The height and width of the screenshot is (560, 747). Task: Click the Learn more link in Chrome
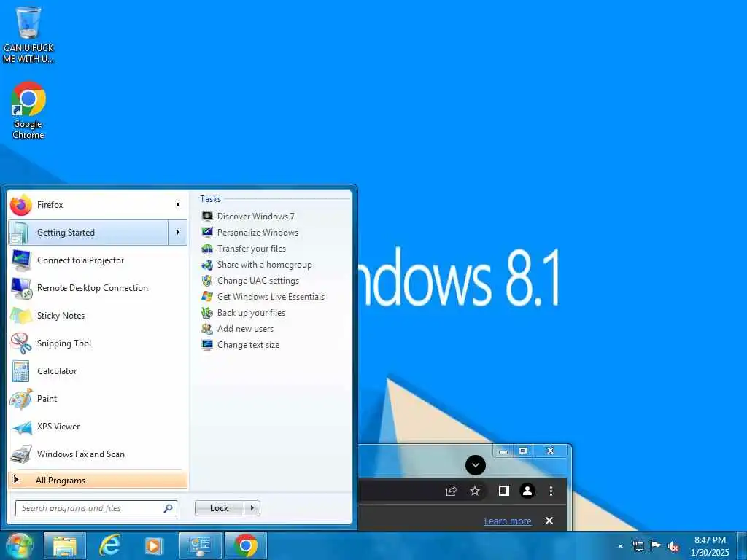click(508, 521)
